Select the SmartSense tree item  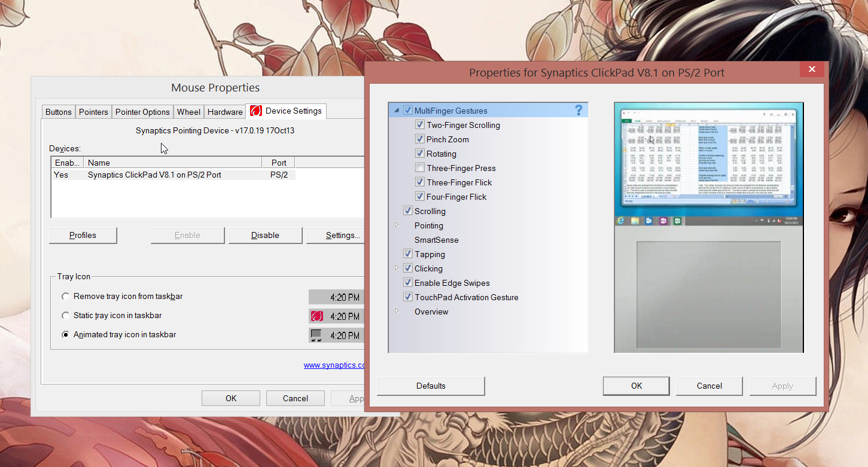(437, 240)
